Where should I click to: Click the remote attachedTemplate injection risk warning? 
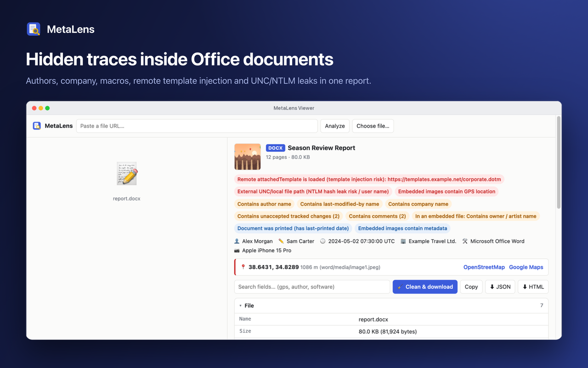pyautogui.click(x=369, y=179)
